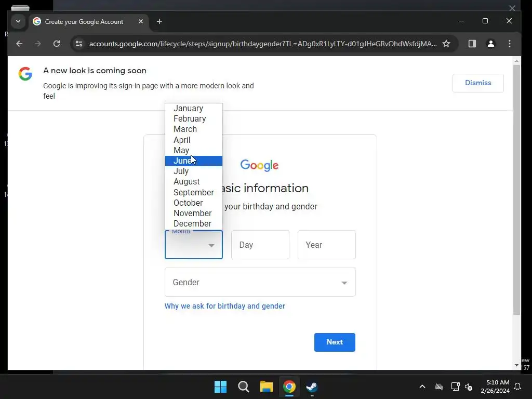The width and height of the screenshot is (532, 399).
Task: Click the address bar URL
Action: coord(263,44)
